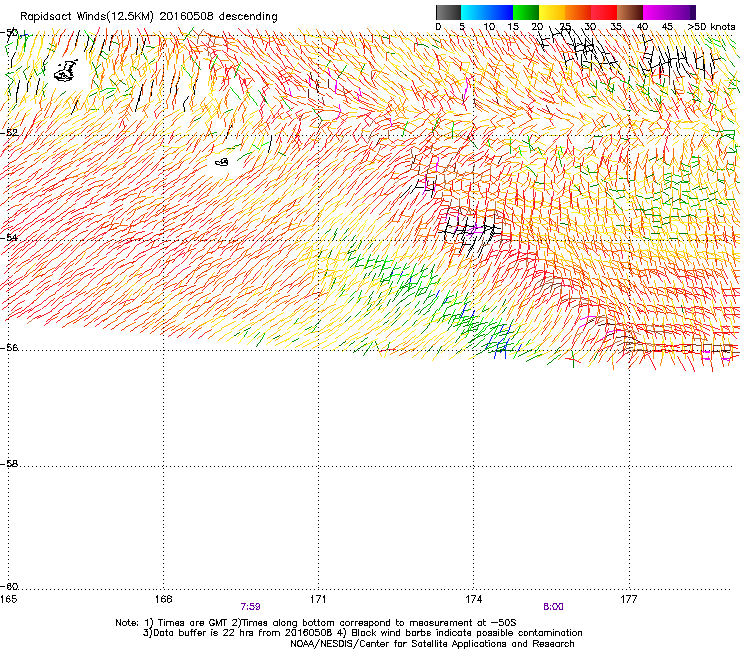Screen dimensions: 740x650
Task: Click the '>50 knots' legend label
Action: click(711, 27)
